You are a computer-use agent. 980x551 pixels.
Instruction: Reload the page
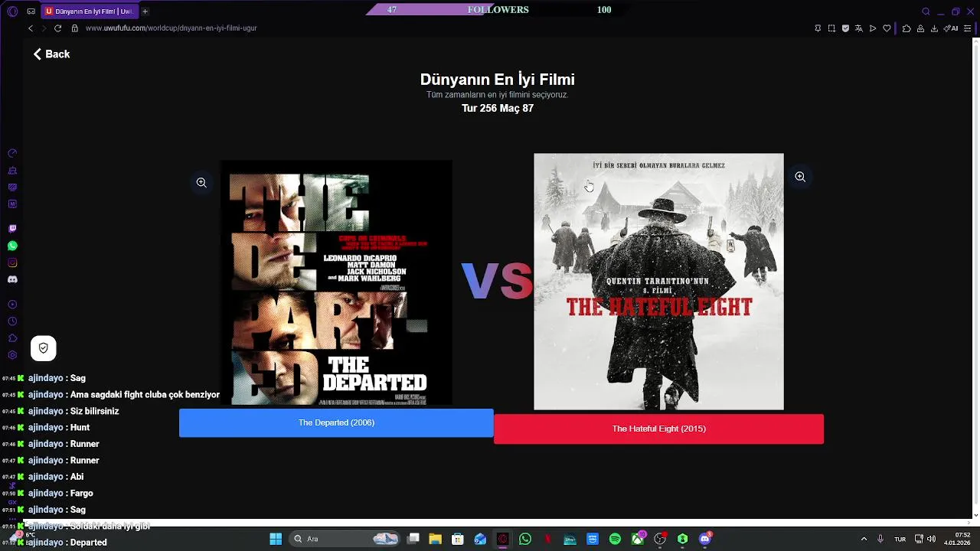point(57,28)
